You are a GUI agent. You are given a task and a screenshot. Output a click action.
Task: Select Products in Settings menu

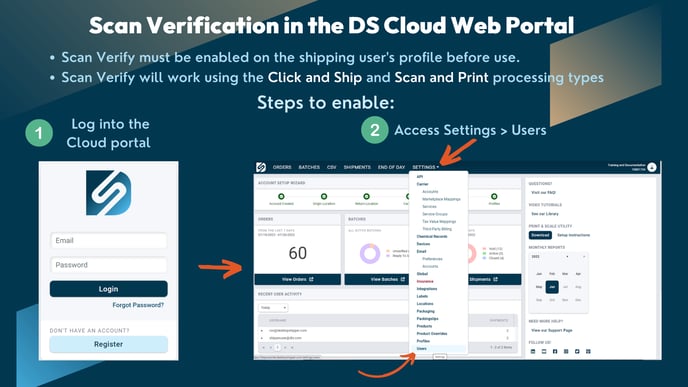tap(424, 326)
